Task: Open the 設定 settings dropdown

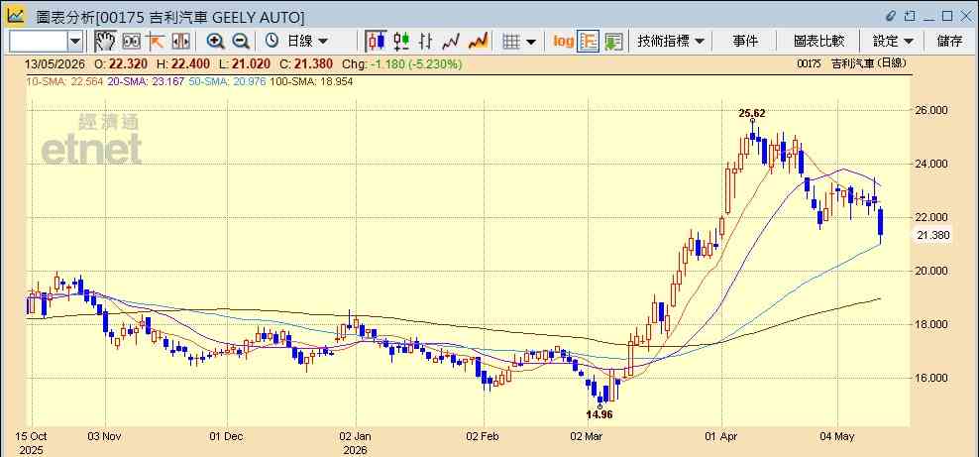Action: point(893,42)
